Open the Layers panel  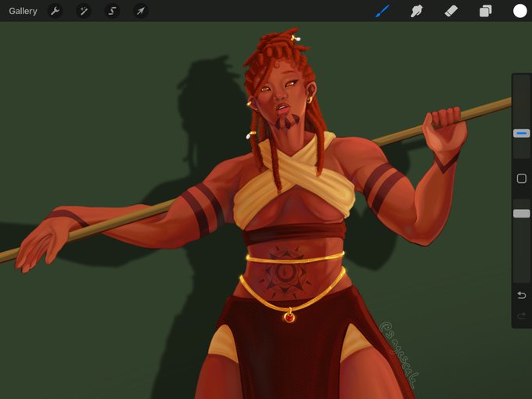point(486,11)
